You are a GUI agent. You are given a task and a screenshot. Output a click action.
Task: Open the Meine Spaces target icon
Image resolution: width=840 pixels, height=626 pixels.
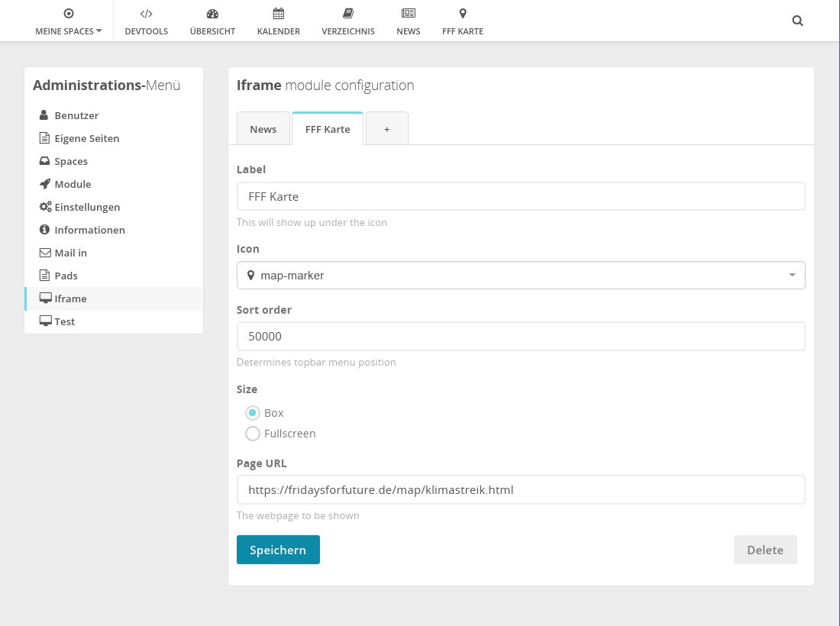[69, 14]
